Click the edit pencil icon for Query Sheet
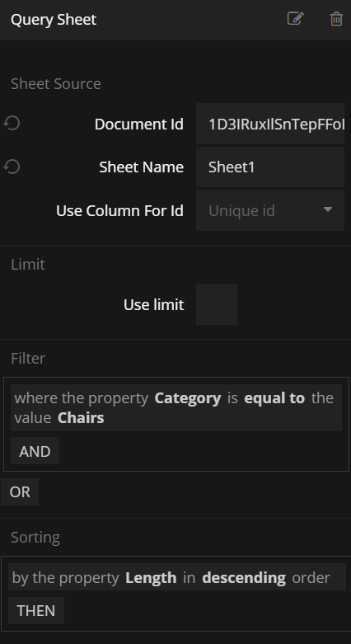 [295, 19]
